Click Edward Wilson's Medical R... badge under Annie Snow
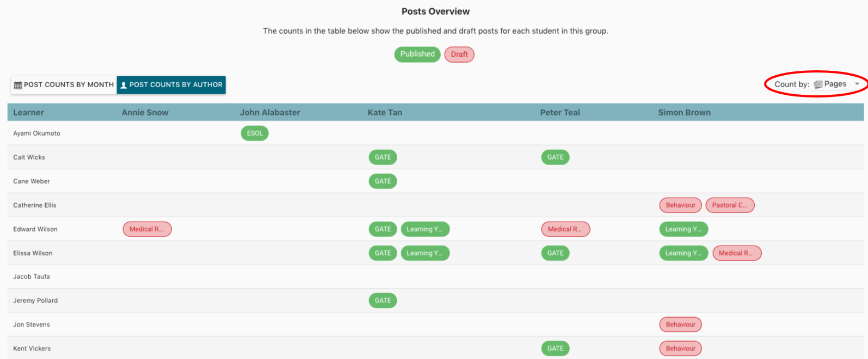The height and width of the screenshot is (359, 868). click(147, 229)
